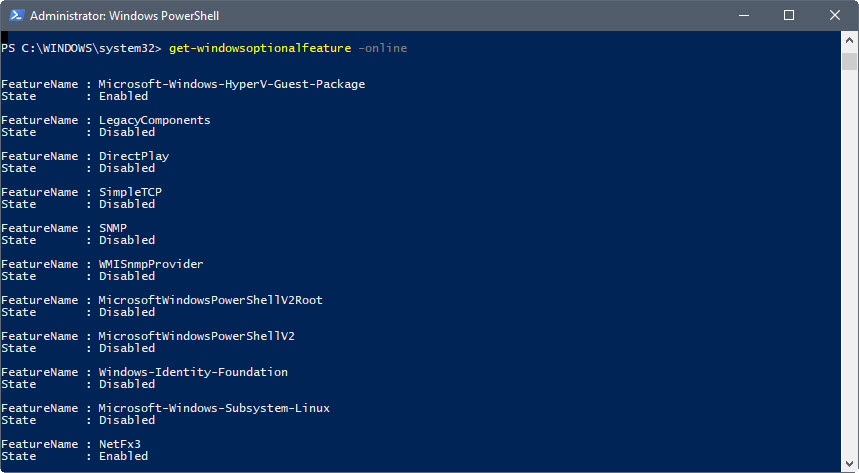Click the SimpleTCP feature name
The height and width of the screenshot is (473, 859).
coord(130,192)
